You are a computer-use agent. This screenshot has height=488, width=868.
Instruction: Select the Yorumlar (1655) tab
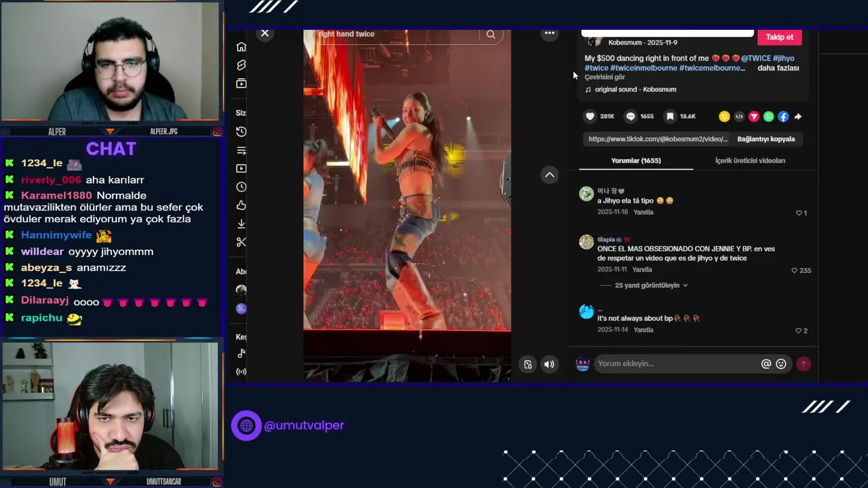coord(635,161)
